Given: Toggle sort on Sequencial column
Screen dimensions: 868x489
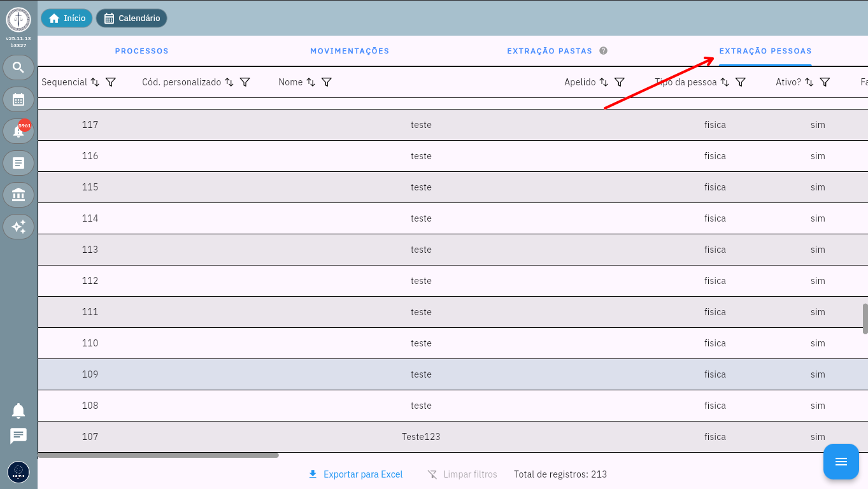Looking at the screenshot, I should [95, 82].
